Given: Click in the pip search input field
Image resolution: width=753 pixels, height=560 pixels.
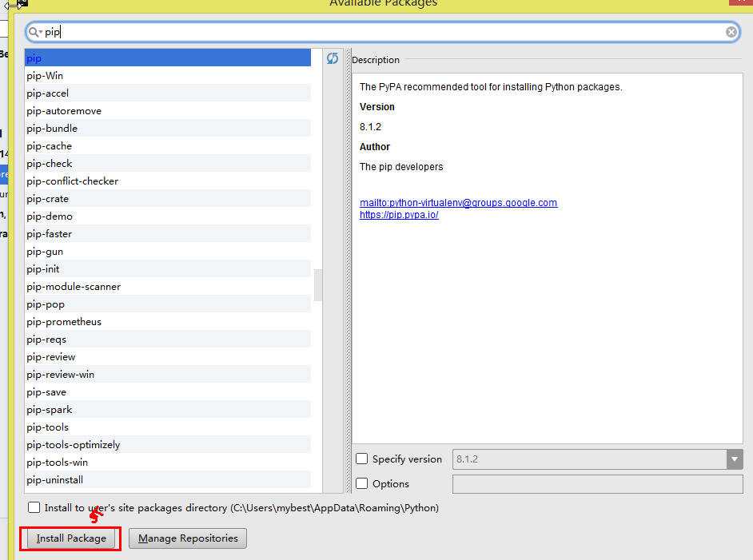Looking at the screenshot, I should pyautogui.click(x=382, y=32).
